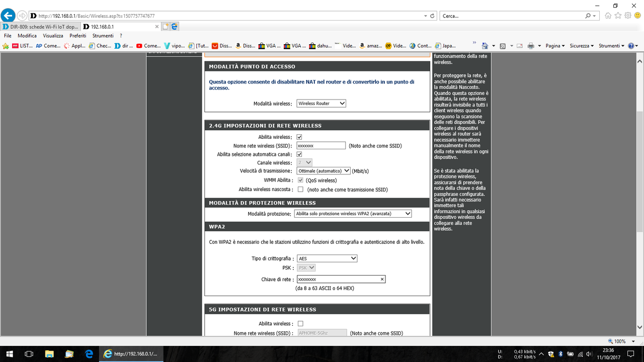Open the Preferiti menu
The width and height of the screenshot is (644, 362).
77,36
